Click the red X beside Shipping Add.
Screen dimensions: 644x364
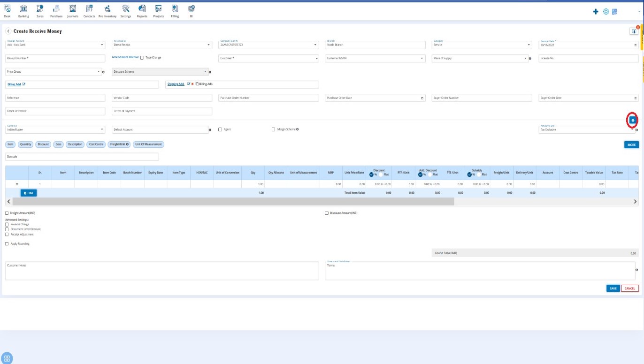coord(192,84)
